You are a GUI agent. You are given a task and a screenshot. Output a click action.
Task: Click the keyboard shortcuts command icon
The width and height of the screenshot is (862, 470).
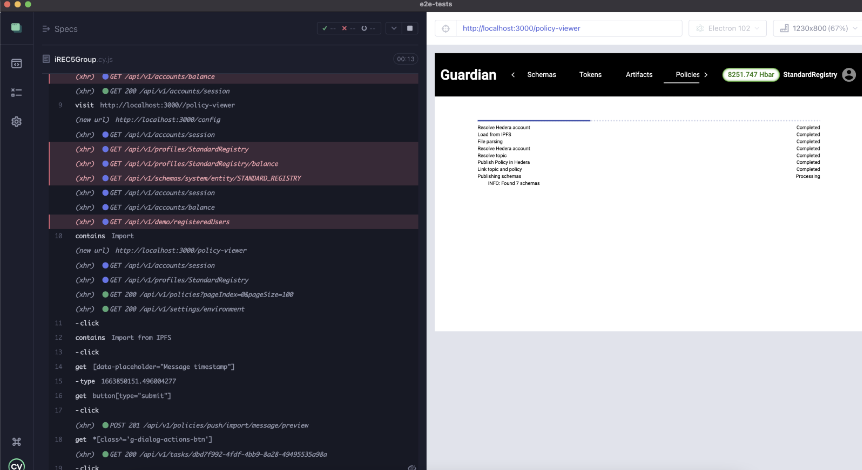16,441
